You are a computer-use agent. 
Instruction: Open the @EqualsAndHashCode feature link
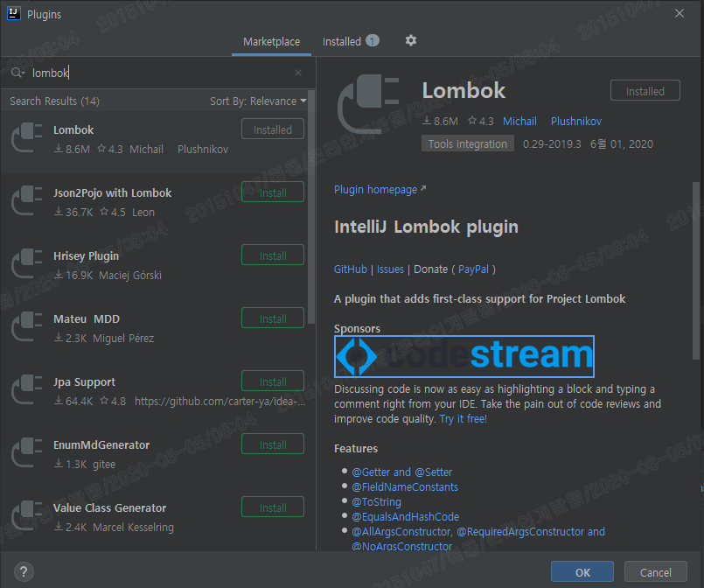point(406,516)
